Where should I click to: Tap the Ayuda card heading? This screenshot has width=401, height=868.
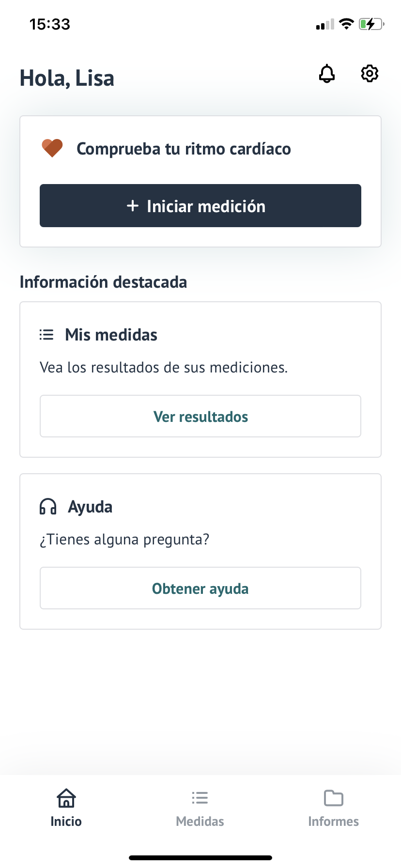coord(91,507)
